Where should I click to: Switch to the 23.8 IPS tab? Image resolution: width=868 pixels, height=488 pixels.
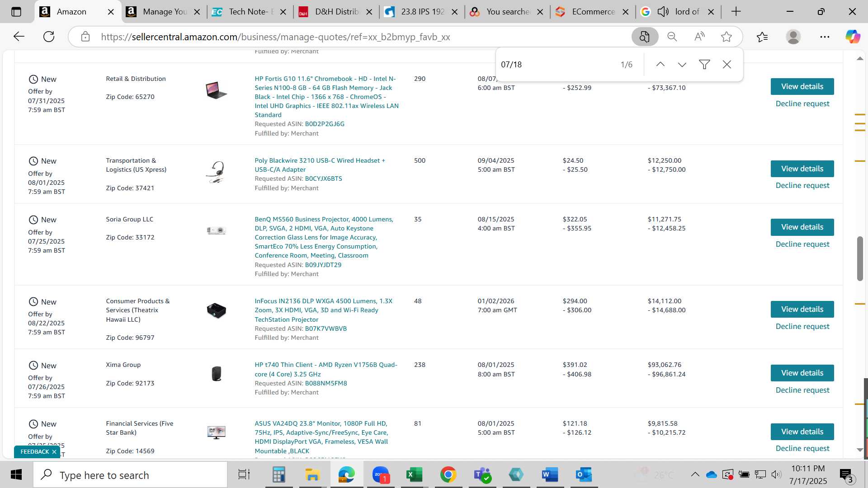pos(422,12)
